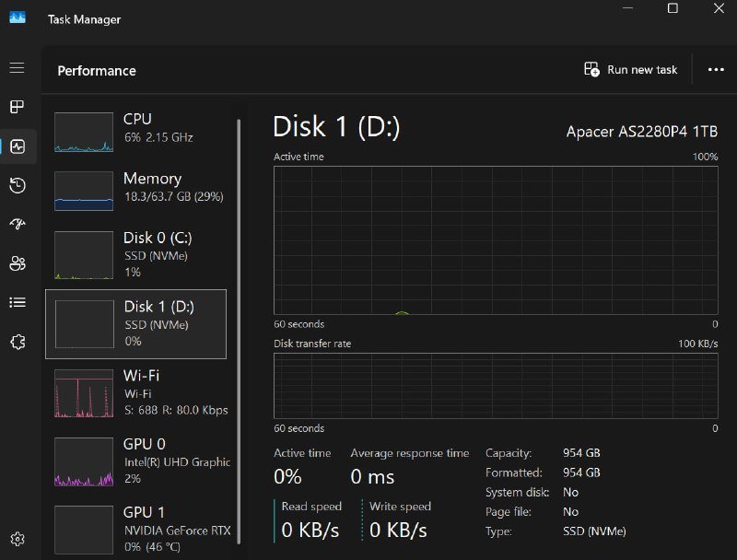Show Disk 0 (C:) performance
The image size is (737, 560).
136,253
